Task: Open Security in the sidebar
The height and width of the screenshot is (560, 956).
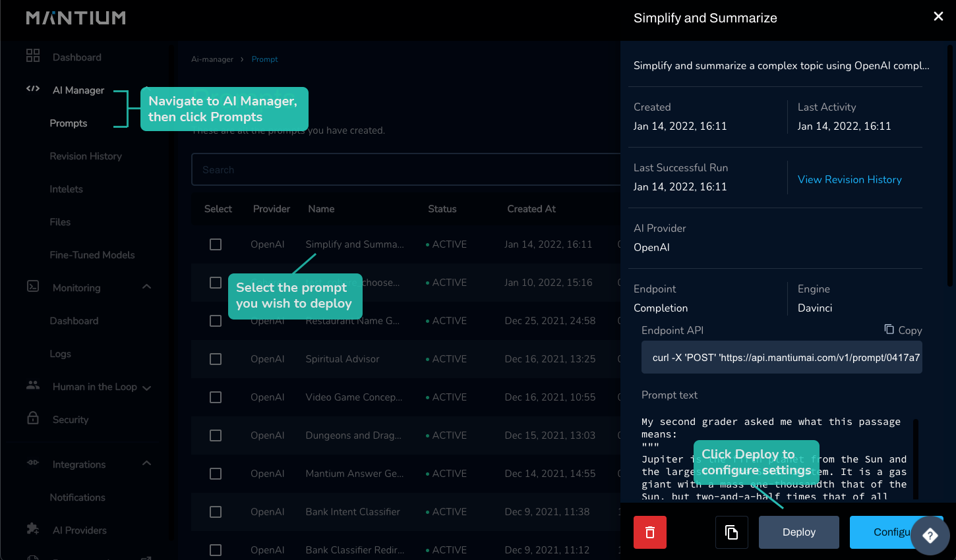Action: [71, 420]
